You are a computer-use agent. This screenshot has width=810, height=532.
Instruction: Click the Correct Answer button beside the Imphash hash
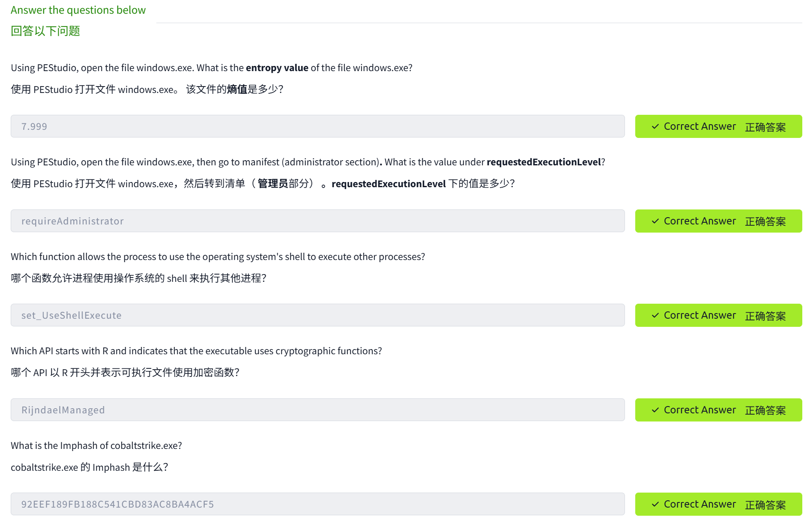pyautogui.click(x=718, y=504)
